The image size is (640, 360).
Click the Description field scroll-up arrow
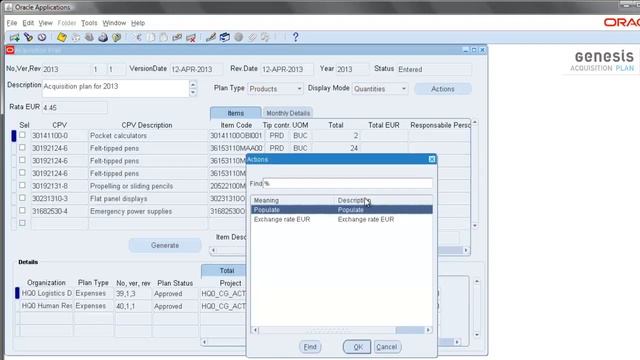(x=193, y=84)
